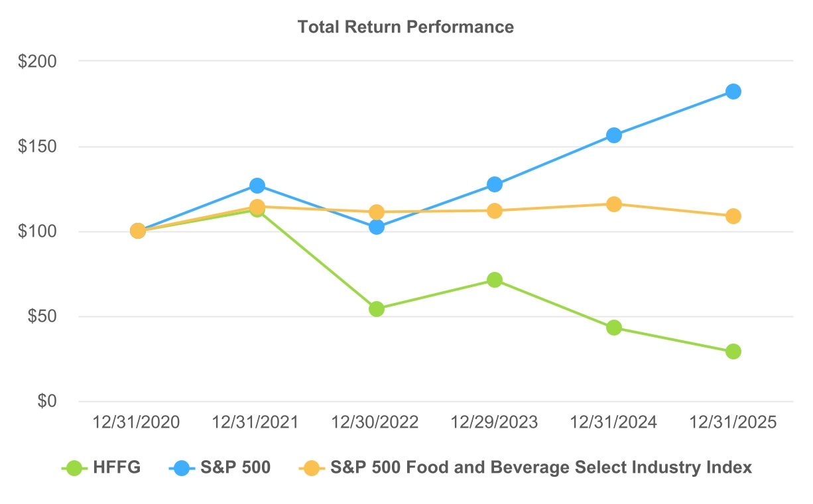Toggle the S&P 500 legend label
This screenshot has width=813, height=504.
pos(235,468)
